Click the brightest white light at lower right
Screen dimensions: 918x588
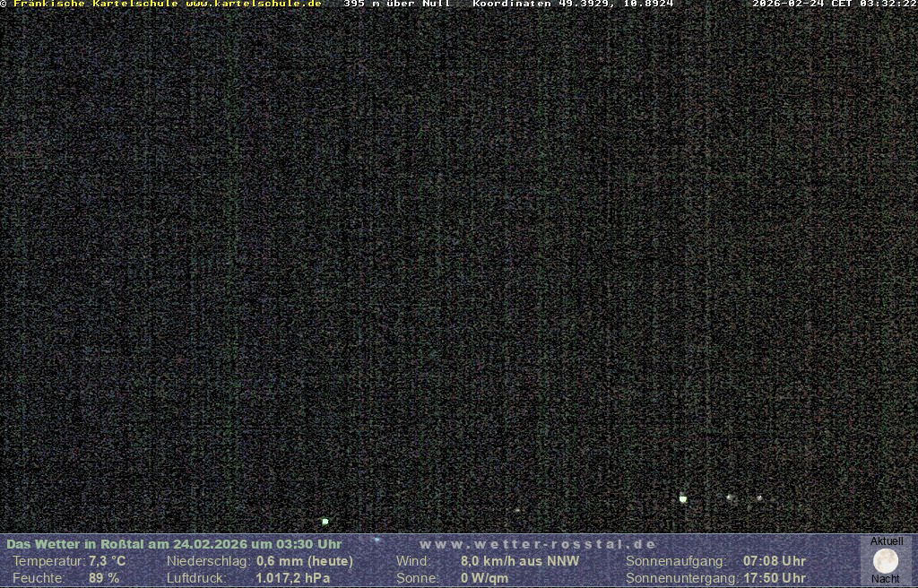683,498
